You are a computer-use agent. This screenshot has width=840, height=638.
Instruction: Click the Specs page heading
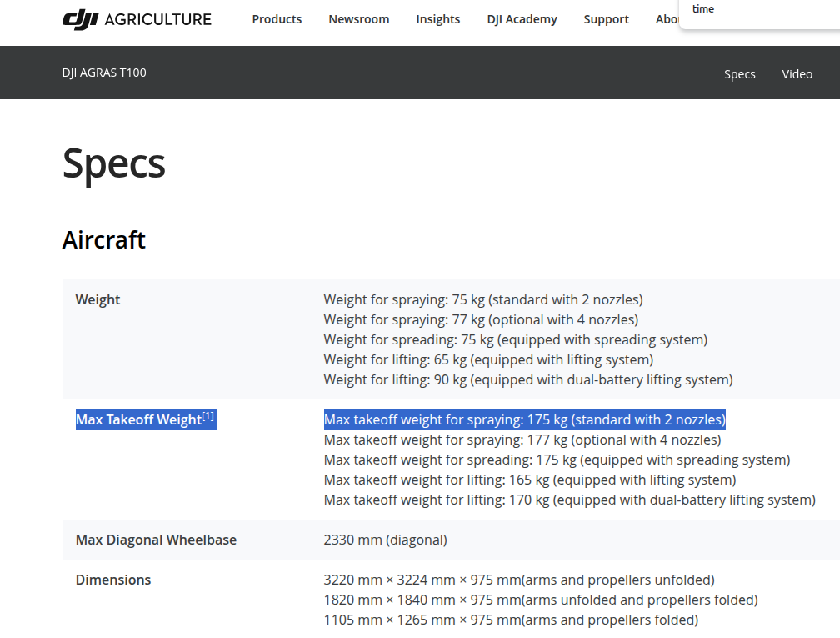[113, 163]
